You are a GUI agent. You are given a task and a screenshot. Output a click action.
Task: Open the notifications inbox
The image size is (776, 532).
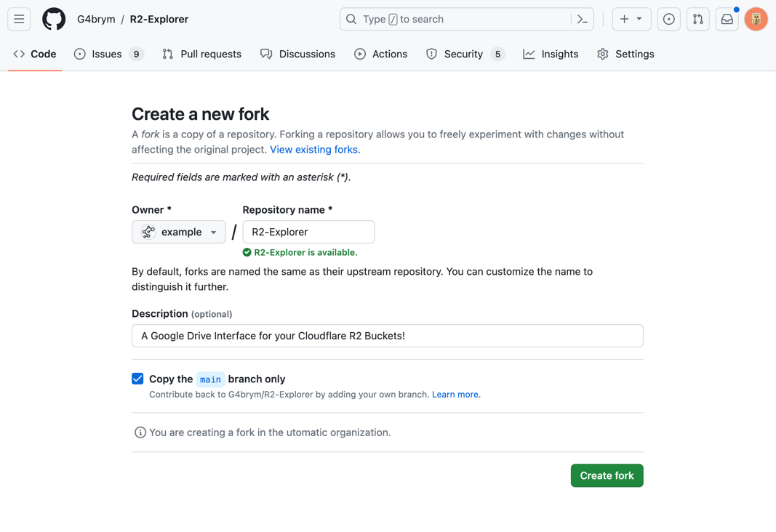coord(727,20)
